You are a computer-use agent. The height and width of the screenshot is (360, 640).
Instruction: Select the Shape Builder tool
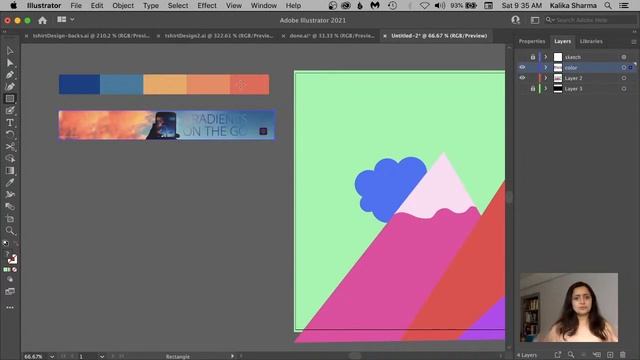click(x=10, y=158)
